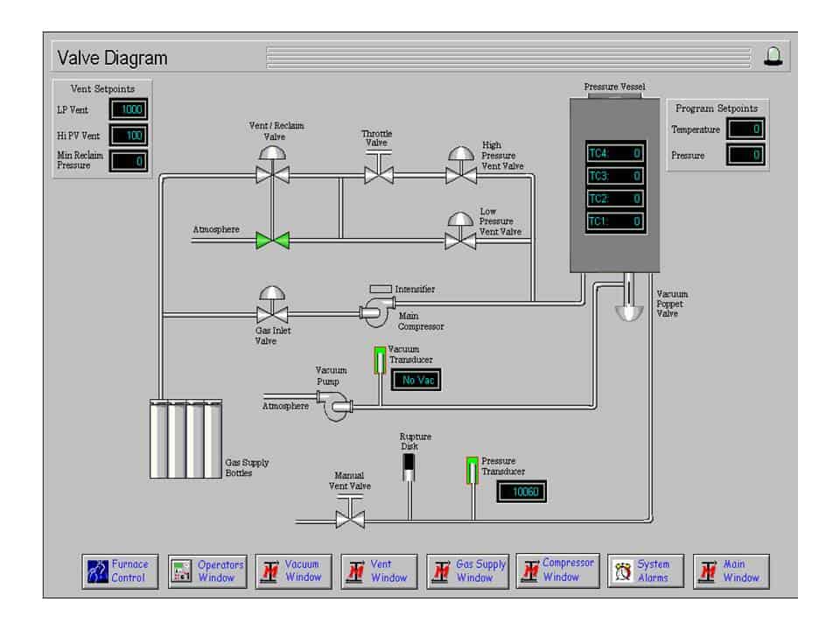Switch to the Vacuum Window
The width and height of the screenshot is (840, 630).
(293, 571)
